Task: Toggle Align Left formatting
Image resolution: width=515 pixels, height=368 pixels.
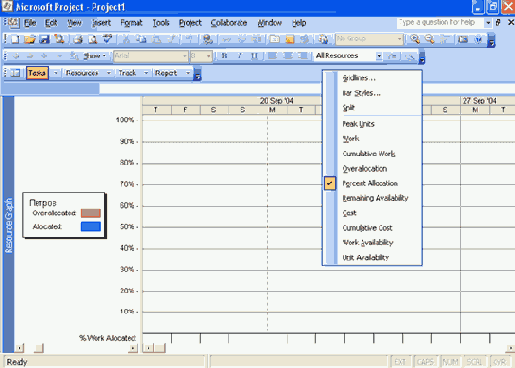Action: pyautogui.click(x=273, y=56)
